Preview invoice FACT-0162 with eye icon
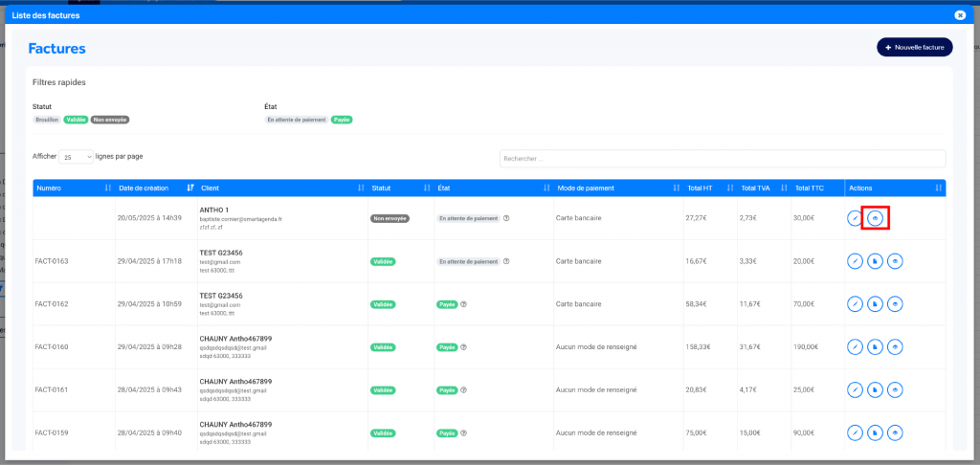Viewport: 980px width, 465px height. pos(896,304)
